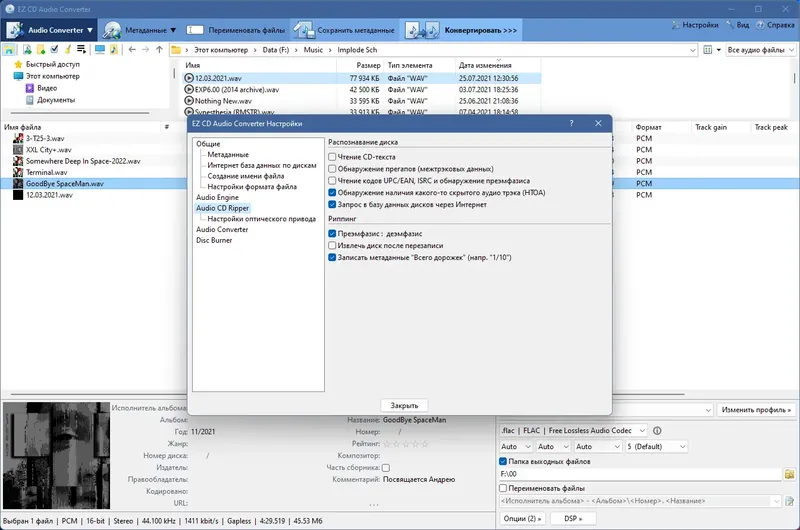
Task: Click the home folder icon in the small toolbar
Action: [9, 49]
